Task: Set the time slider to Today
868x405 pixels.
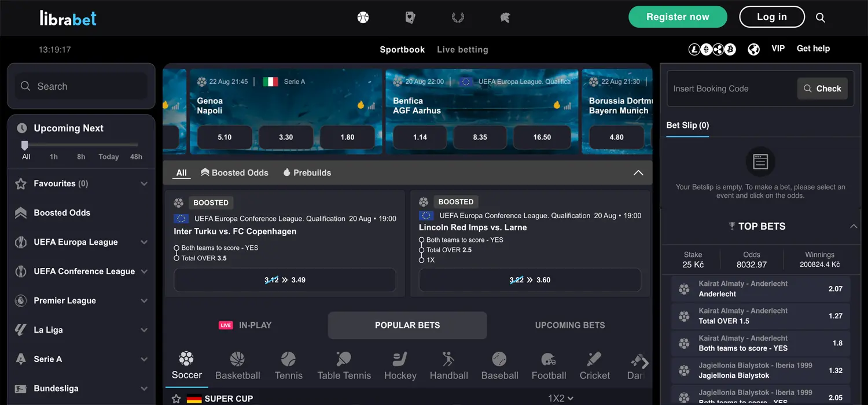Action: pyautogui.click(x=109, y=157)
